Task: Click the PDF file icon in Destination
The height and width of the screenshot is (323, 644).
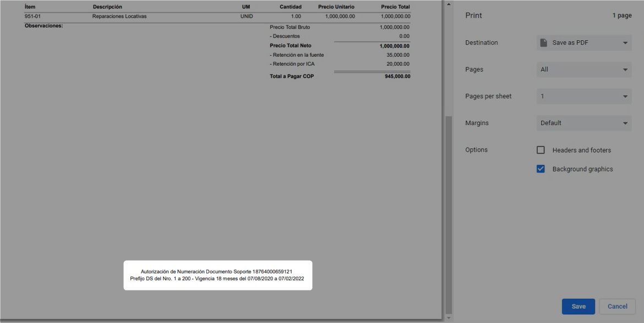Action: pyautogui.click(x=544, y=43)
